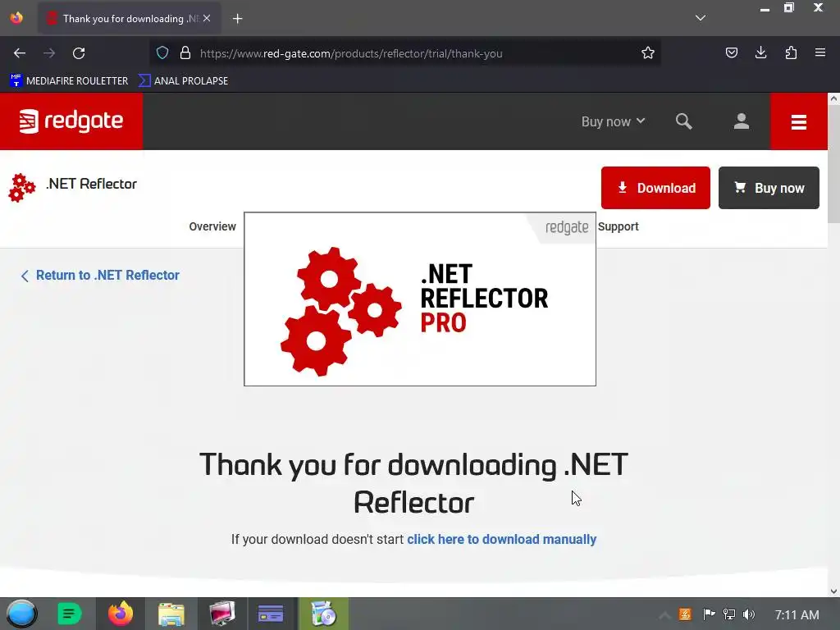Open the flag notification tray icon
840x630 pixels.
(x=709, y=614)
